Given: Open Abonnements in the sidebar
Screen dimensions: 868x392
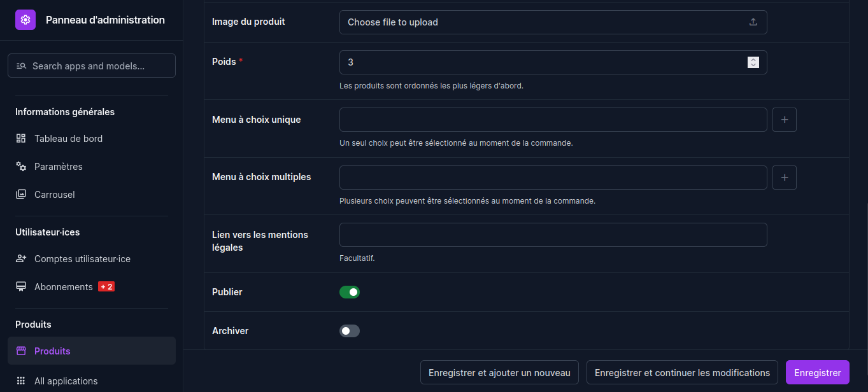Looking at the screenshot, I should [x=64, y=287].
